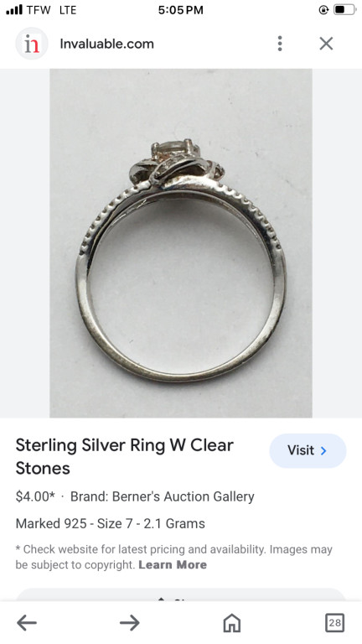Tap the battery icon in status bar

344,9
